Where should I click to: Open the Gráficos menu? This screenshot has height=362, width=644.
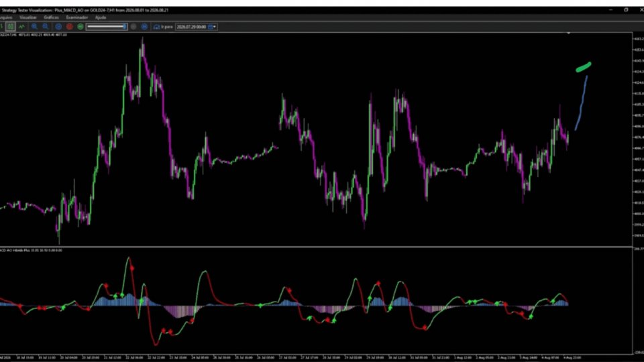click(52, 17)
